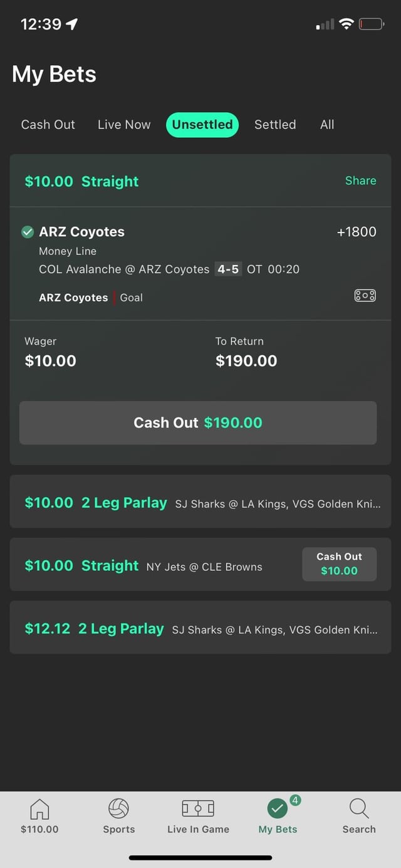Switch to the Cash Out filter tab
This screenshot has height=868, width=401.
tap(48, 125)
